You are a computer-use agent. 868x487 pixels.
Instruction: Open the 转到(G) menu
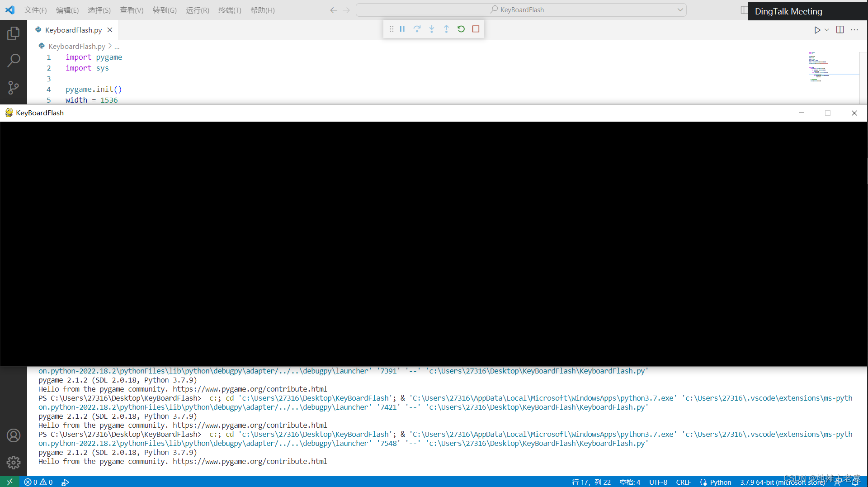click(165, 10)
